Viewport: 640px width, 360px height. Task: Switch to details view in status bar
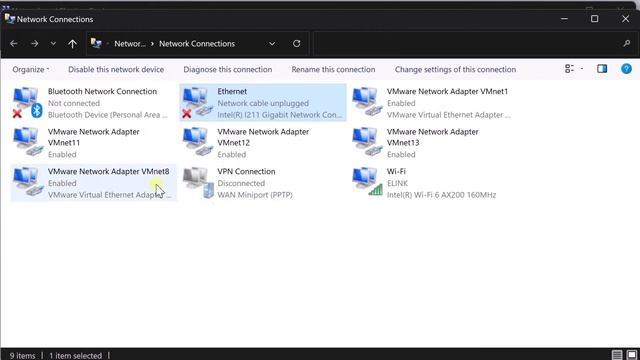point(617,355)
